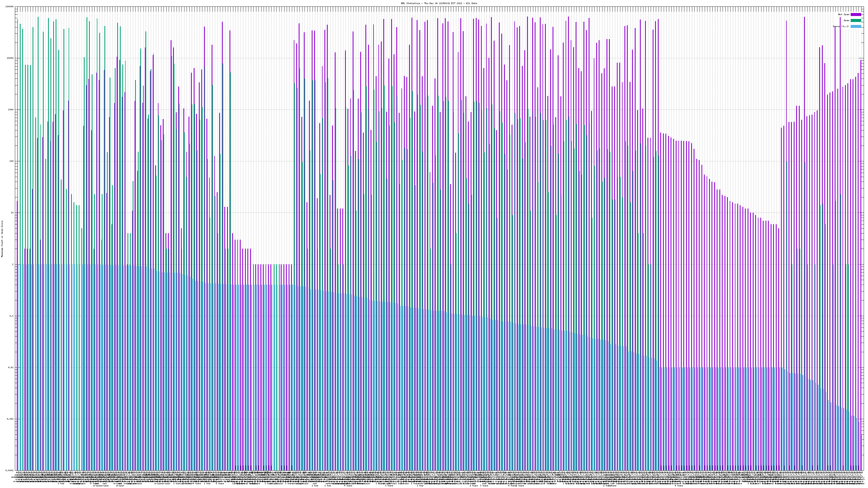
Task: Click the 100000 y-axis tick label
Action: (10, 7)
